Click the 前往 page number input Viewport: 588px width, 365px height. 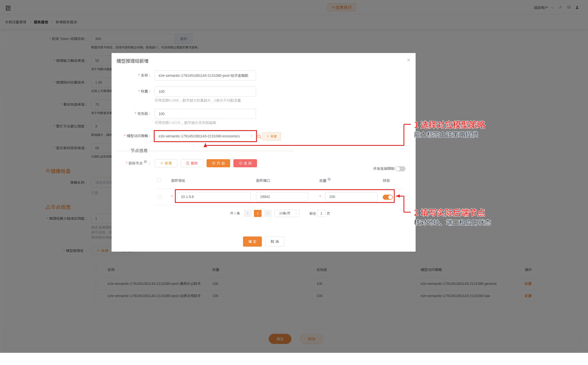pyautogui.click(x=321, y=213)
